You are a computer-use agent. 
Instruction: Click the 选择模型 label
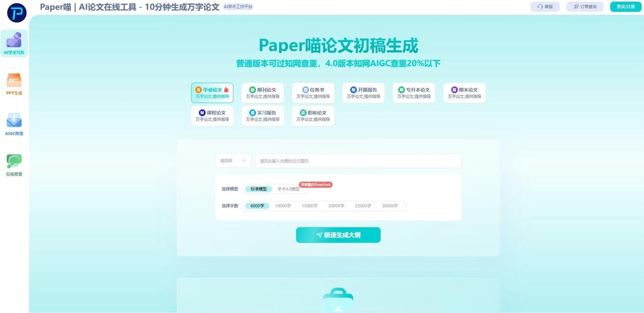230,189
